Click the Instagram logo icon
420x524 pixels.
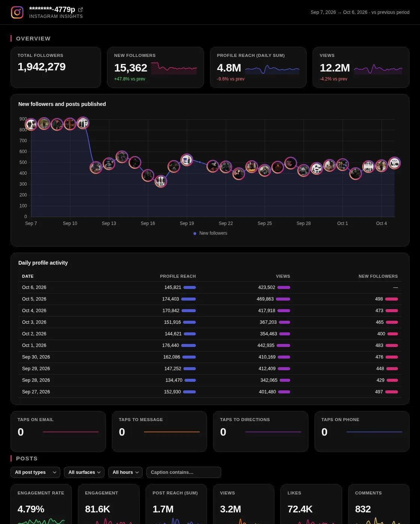tap(17, 12)
